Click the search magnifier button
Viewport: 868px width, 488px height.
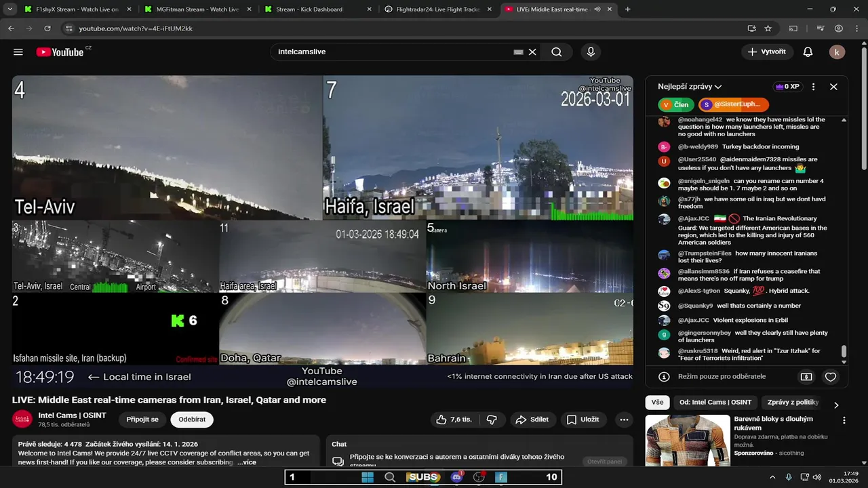[557, 52]
